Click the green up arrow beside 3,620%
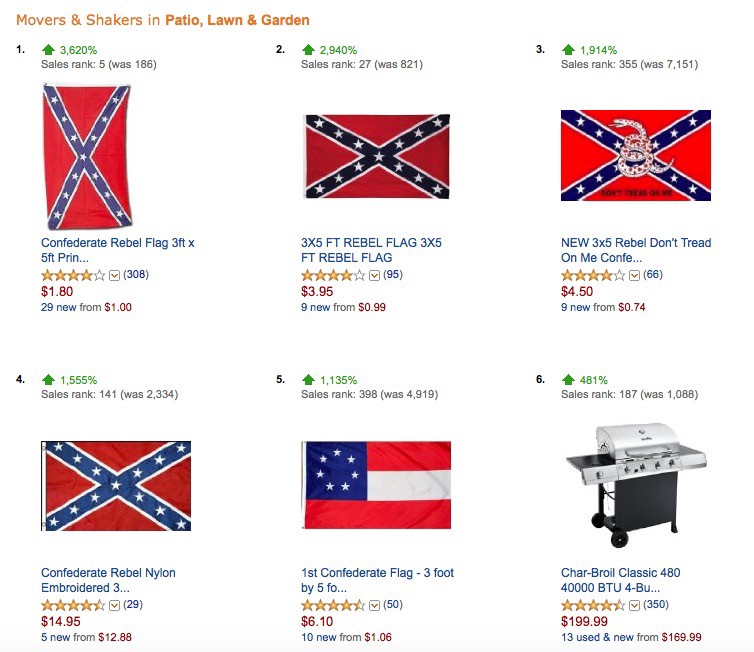The height and width of the screenshot is (652, 754). click(x=48, y=50)
